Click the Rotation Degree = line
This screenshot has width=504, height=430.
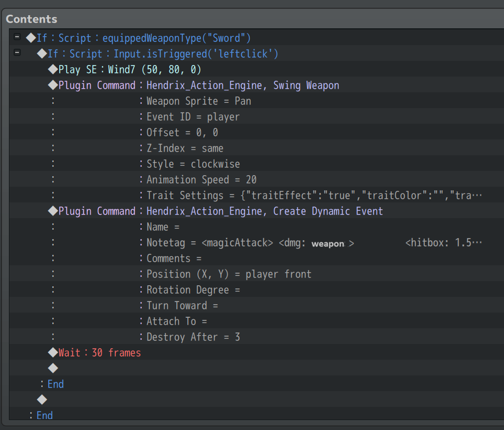(x=256, y=289)
